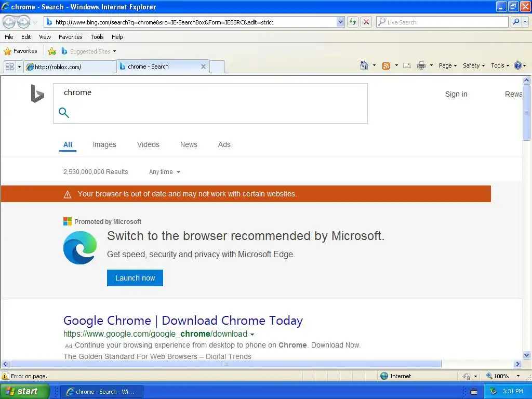Switch to the roblox.com tab
The height and width of the screenshot is (399, 532).
[x=70, y=67]
